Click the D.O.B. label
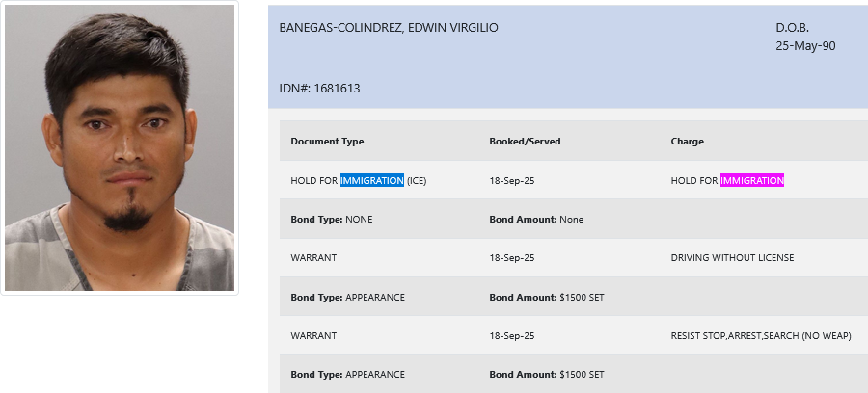The image size is (868, 393). [x=792, y=28]
